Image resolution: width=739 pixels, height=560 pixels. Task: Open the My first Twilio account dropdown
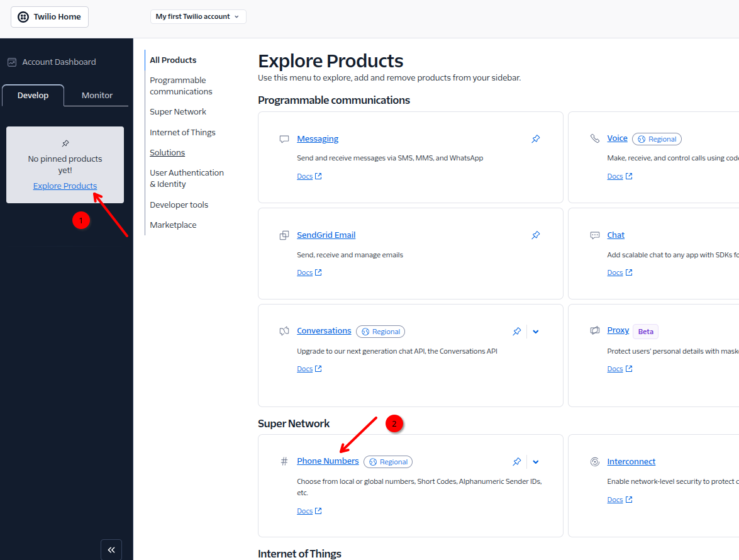(197, 16)
